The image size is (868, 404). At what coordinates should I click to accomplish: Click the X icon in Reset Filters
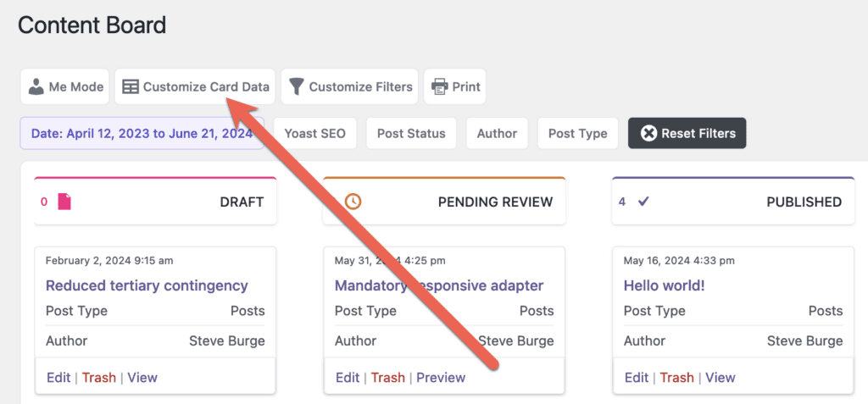point(648,133)
